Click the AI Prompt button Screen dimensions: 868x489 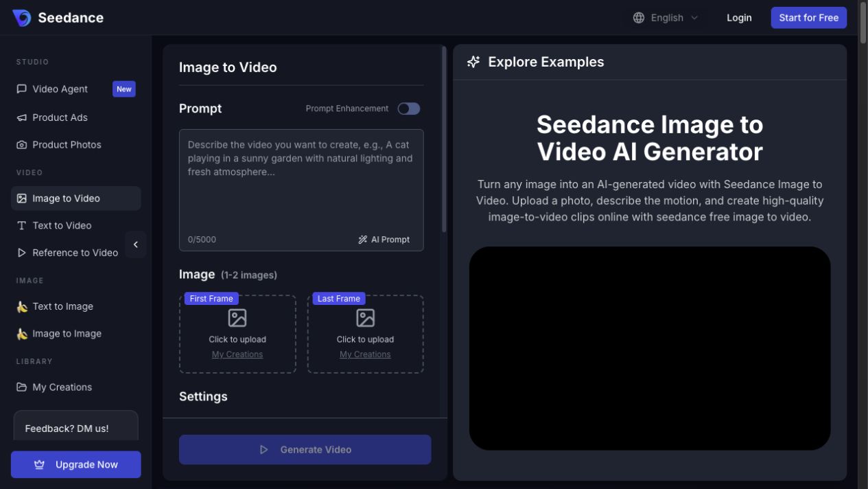point(384,240)
